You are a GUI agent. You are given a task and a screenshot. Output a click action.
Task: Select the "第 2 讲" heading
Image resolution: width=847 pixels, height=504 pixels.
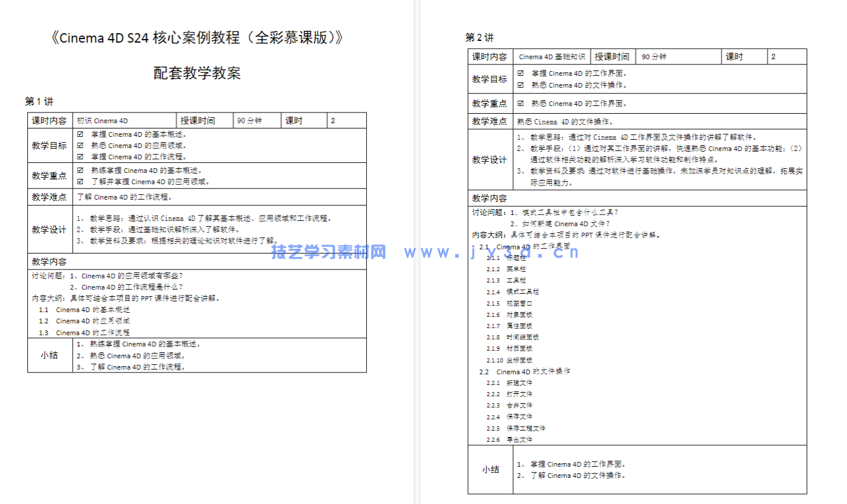click(478, 37)
